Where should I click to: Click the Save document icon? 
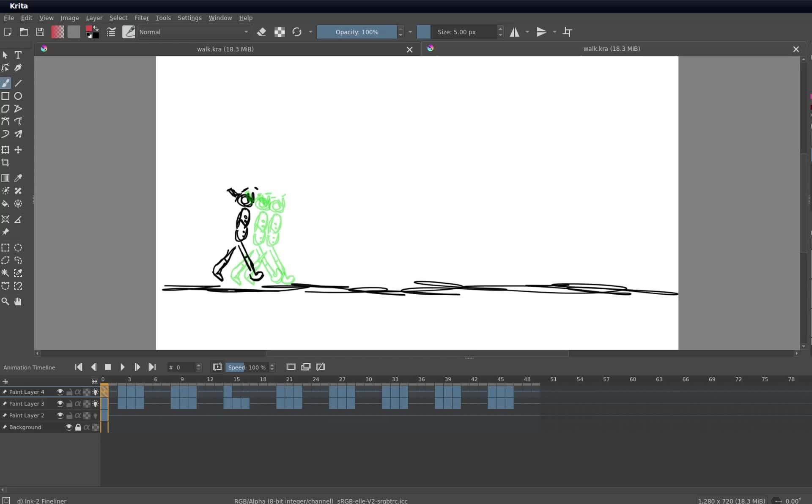click(x=40, y=32)
